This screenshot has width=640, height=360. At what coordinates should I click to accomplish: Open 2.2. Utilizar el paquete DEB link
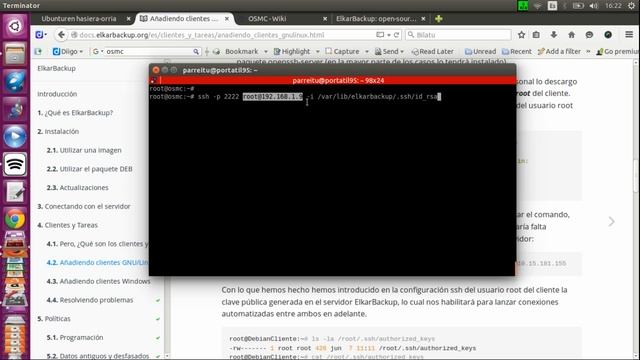89,169
